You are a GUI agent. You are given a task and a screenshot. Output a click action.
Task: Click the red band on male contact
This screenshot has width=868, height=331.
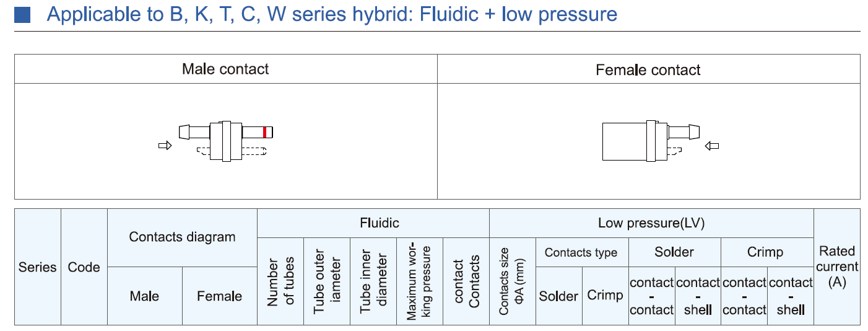[x=264, y=132]
